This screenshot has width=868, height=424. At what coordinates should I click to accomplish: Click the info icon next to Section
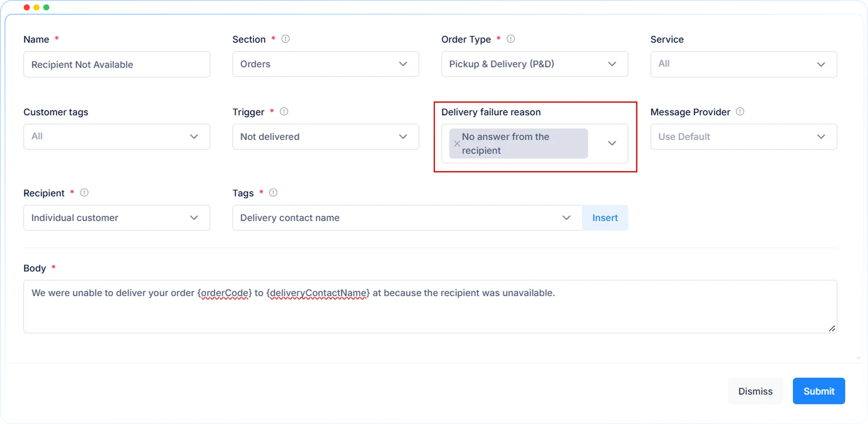point(285,39)
